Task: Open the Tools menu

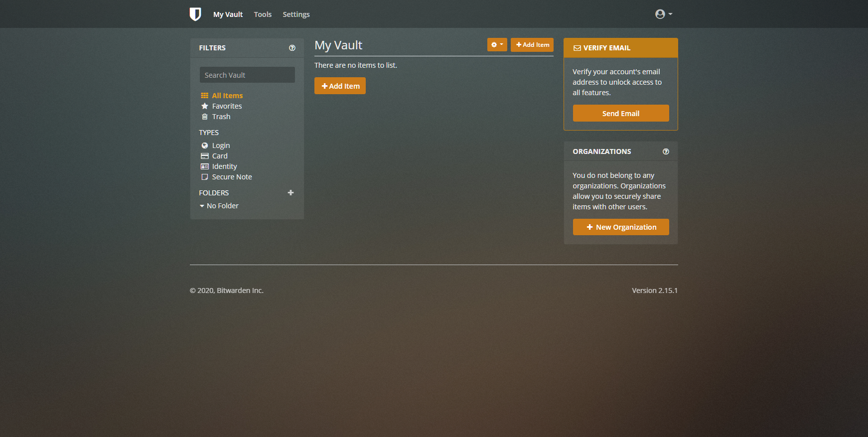Action: click(x=263, y=14)
